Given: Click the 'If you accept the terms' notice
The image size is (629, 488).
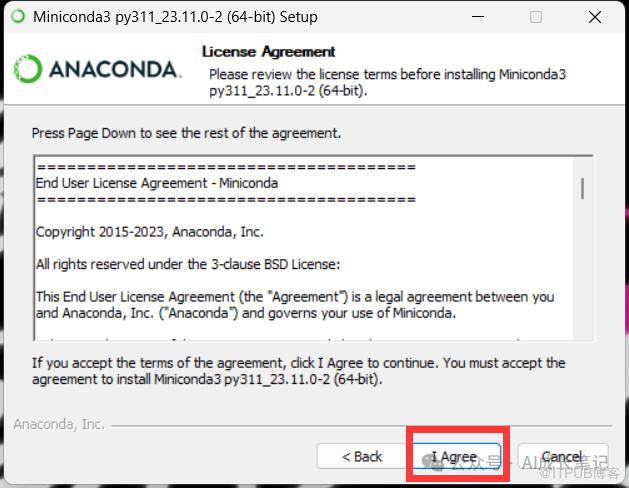Looking at the screenshot, I should [299, 371].
